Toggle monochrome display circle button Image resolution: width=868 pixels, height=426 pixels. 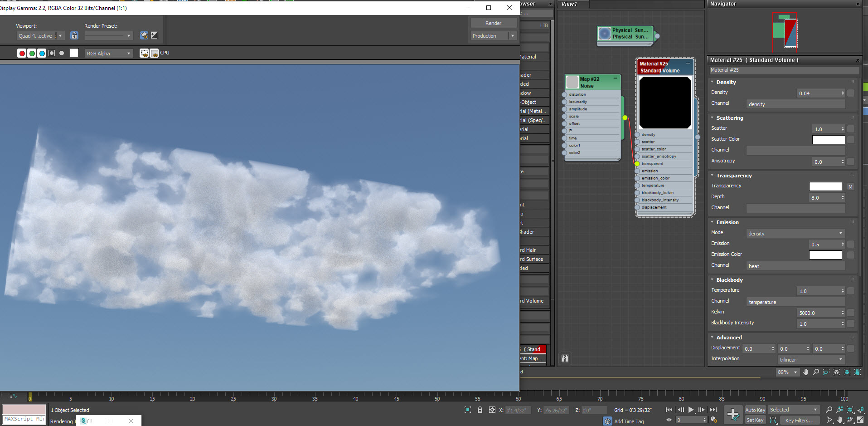62,53
